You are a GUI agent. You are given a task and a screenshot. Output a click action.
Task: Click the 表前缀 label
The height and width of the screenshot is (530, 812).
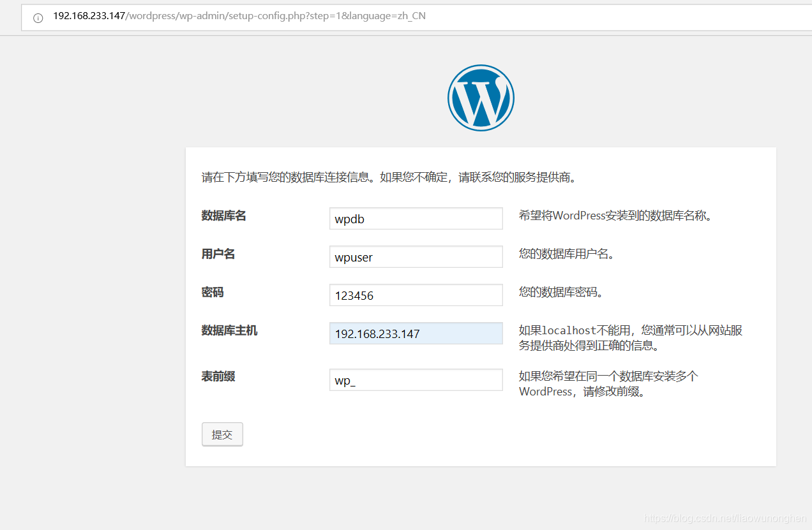218,376
